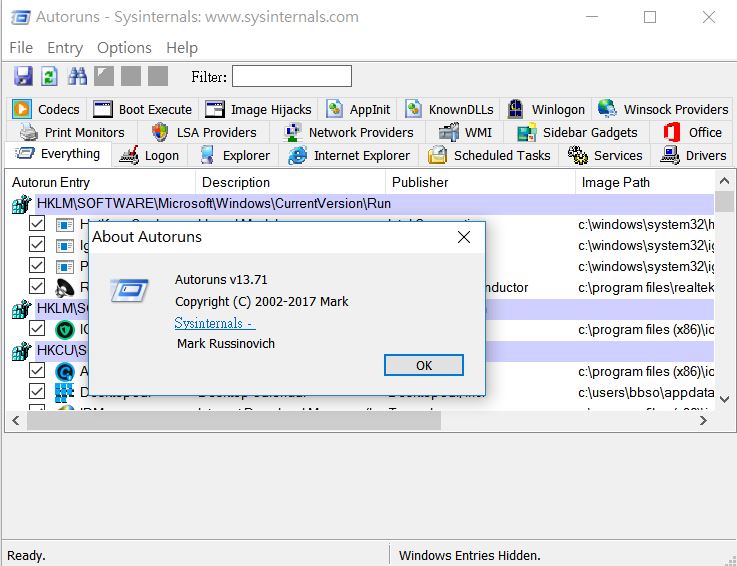Click the green shield entry icon
Image resolution: width=737 pixels, height=566 pixels.
tap(64, 329)
